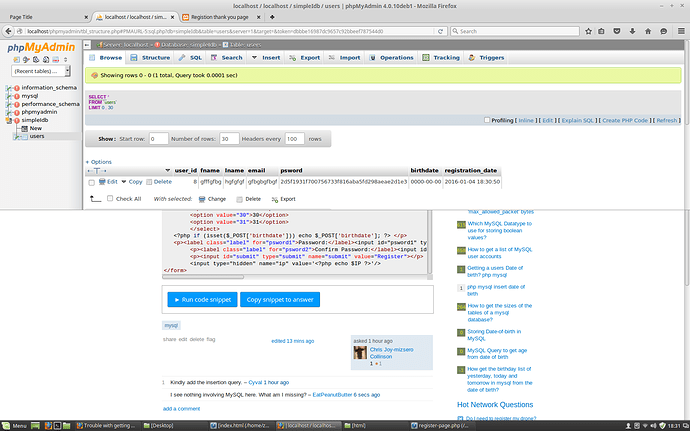
Task: Open the sort key dropdown arrow in header
Action: [168, 170]
